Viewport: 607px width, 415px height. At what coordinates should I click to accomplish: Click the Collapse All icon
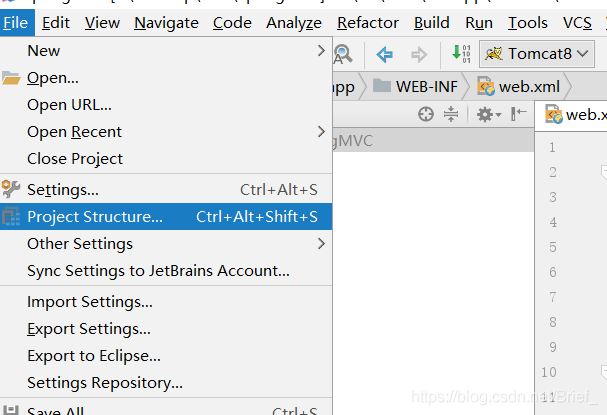point(451,115)
